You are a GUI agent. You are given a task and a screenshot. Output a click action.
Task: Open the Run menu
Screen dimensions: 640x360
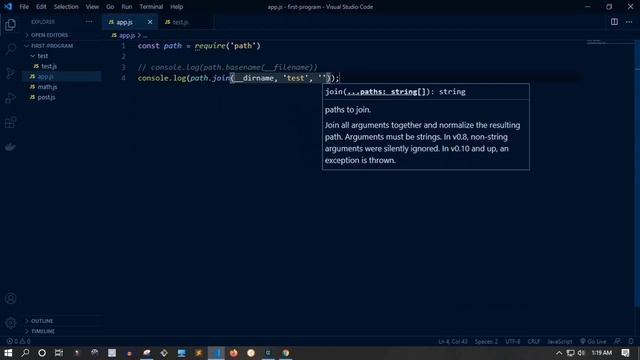pos(127,7)
